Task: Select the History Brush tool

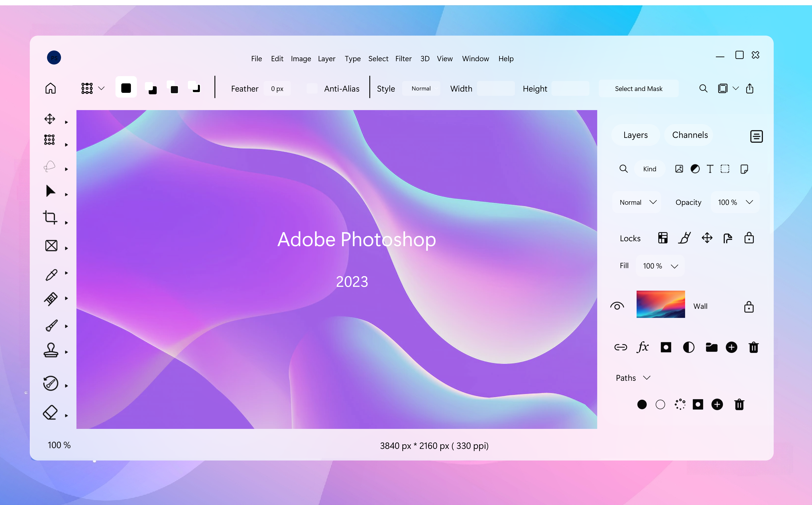Action: 51,383
